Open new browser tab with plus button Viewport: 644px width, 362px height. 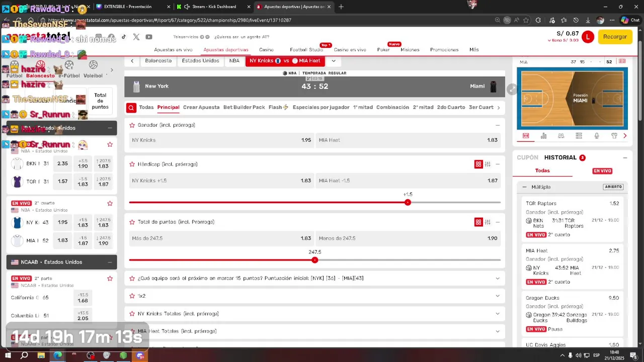coord(341,7)
